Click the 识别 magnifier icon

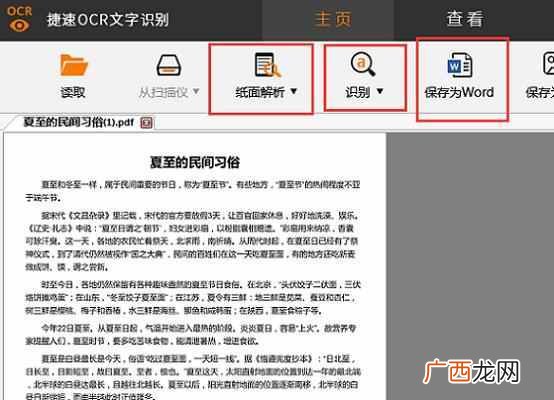point(363,64)
